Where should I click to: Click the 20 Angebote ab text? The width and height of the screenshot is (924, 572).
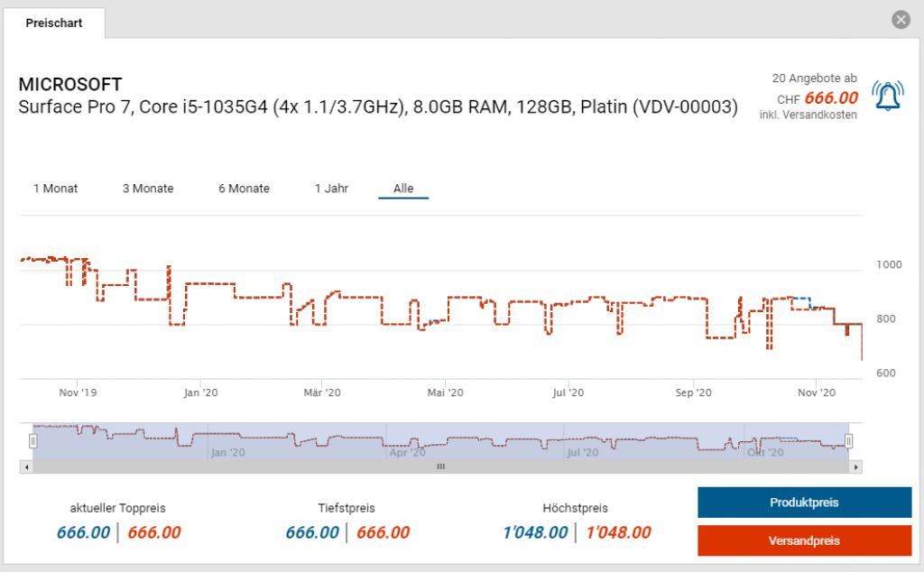click(x=814, y=78)
